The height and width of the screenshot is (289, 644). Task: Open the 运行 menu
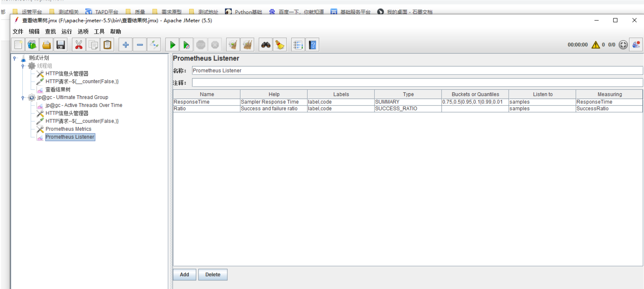(66, 31)
